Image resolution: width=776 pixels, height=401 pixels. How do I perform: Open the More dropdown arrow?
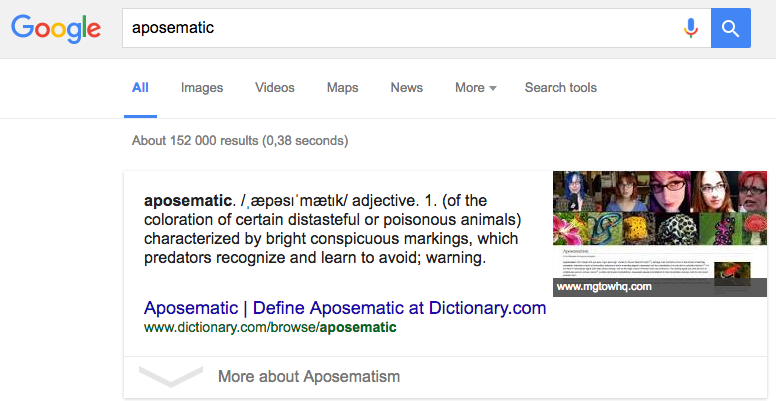tap(493, 88)
